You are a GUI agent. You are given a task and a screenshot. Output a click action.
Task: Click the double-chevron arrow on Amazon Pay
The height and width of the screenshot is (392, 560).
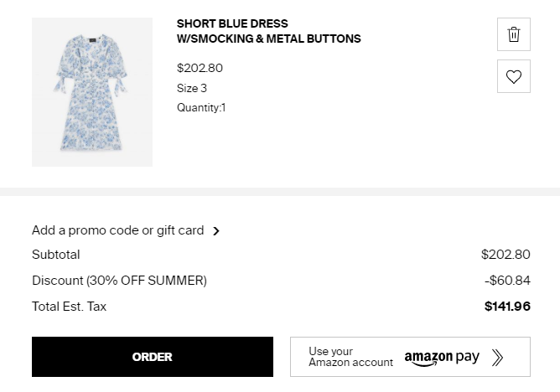click(497, 358)
